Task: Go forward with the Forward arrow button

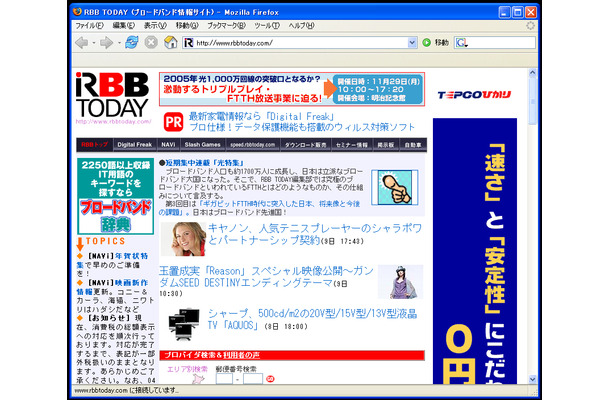Action: 106,42
